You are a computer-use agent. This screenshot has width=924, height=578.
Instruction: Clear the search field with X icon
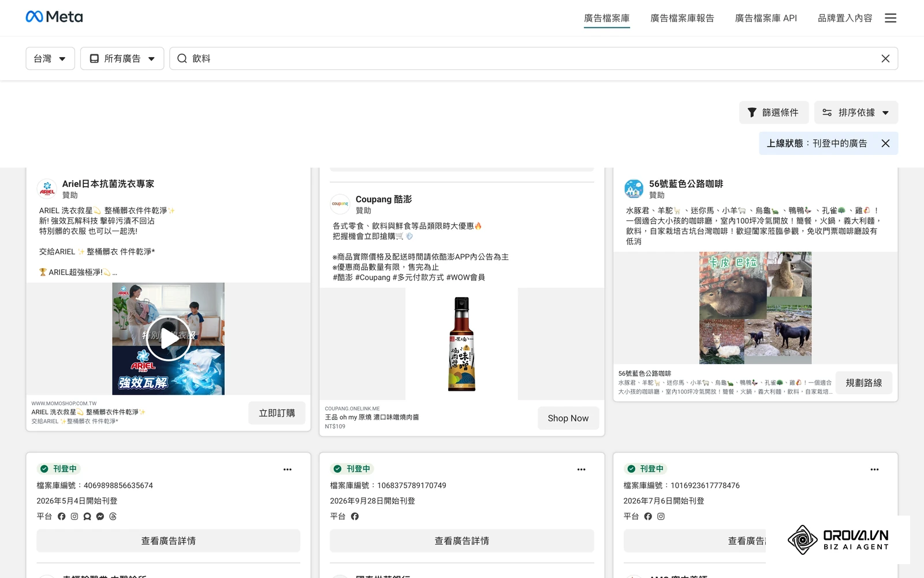[885, 58]
